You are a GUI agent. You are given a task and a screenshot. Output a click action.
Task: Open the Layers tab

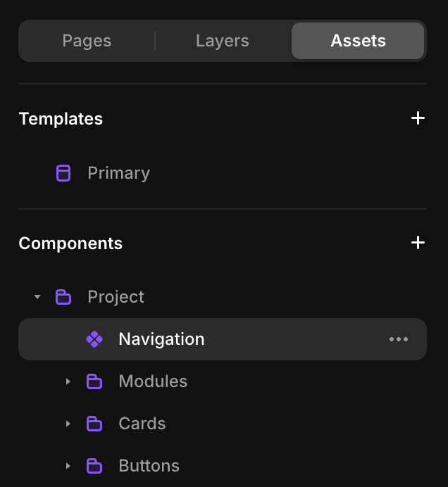pyautogui.click(x=222, y=41)
